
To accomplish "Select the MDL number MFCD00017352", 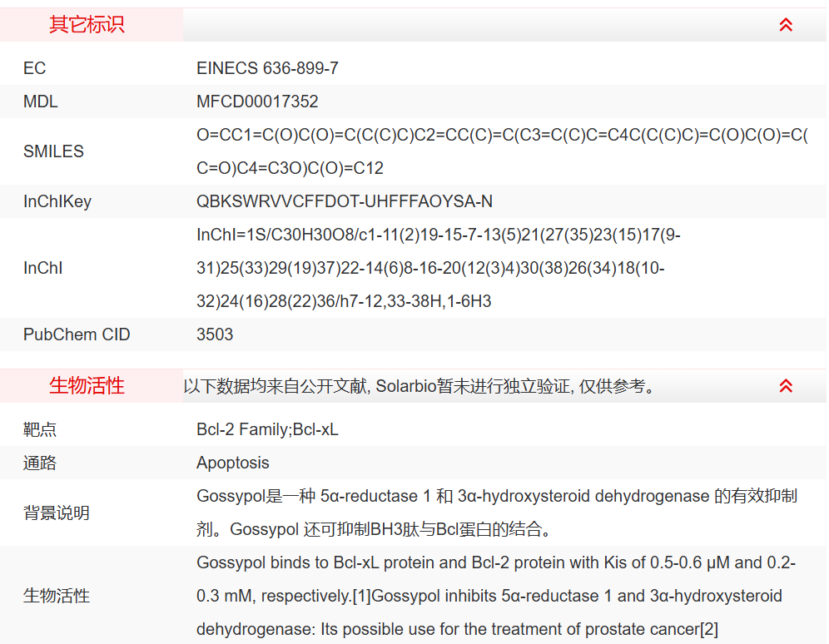I will point(257,102).
